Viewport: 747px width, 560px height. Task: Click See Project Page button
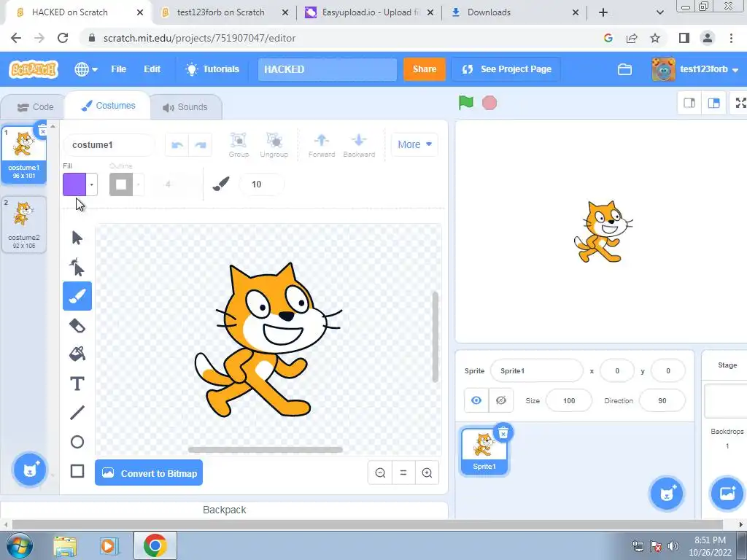click(506, 69)
